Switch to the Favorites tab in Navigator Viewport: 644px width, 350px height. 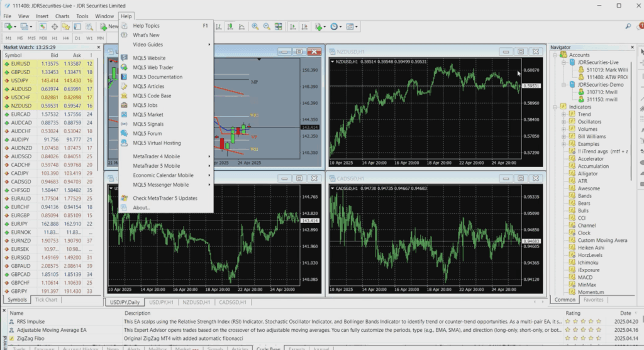594,300
